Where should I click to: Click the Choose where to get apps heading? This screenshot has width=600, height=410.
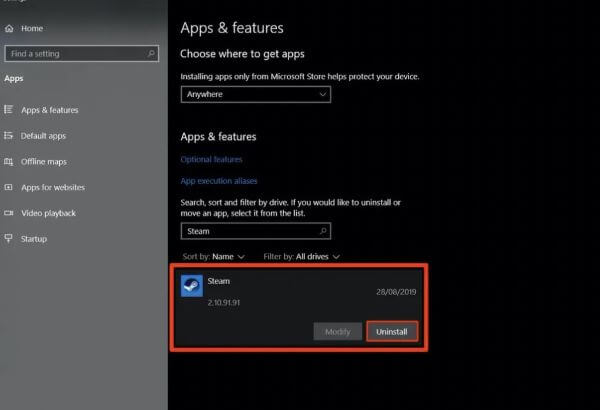(242, 54)
